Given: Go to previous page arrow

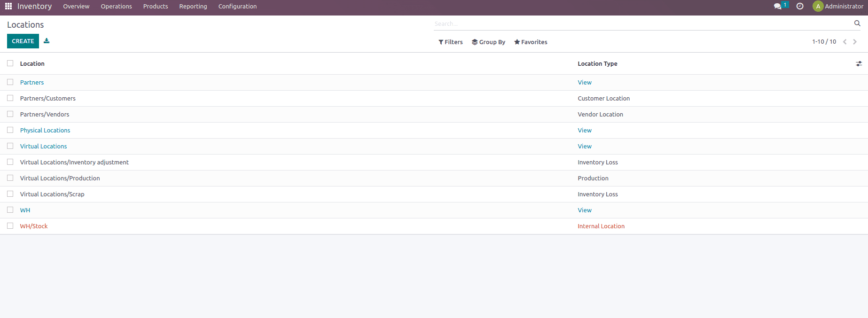Looking at the screenshot, I should 845,42.
